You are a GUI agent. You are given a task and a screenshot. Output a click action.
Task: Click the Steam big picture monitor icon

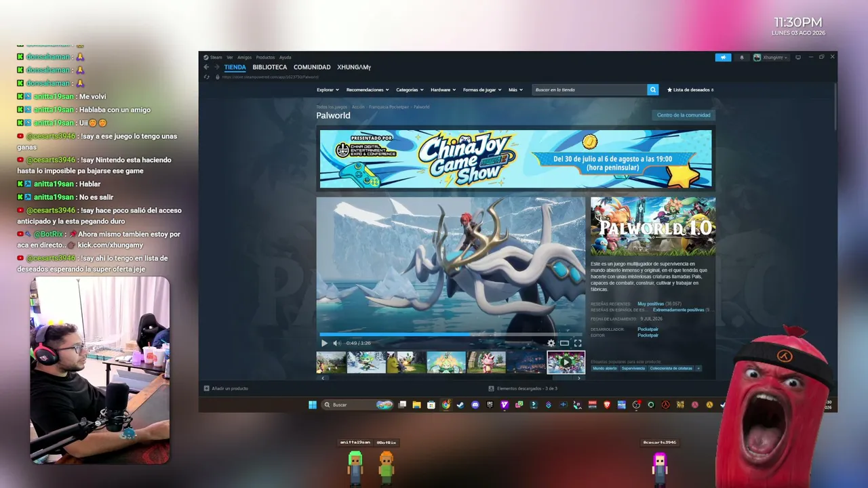(798, 57)
